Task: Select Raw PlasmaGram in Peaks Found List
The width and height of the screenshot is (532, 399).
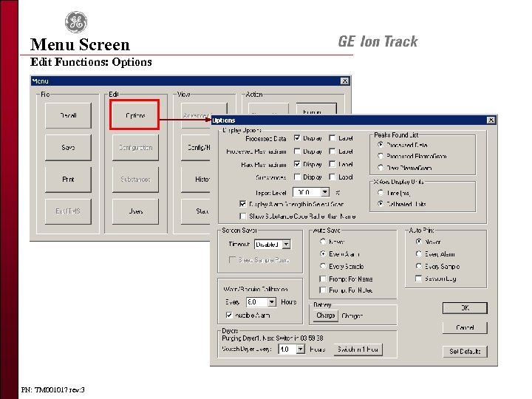Action: click(381, 168)
